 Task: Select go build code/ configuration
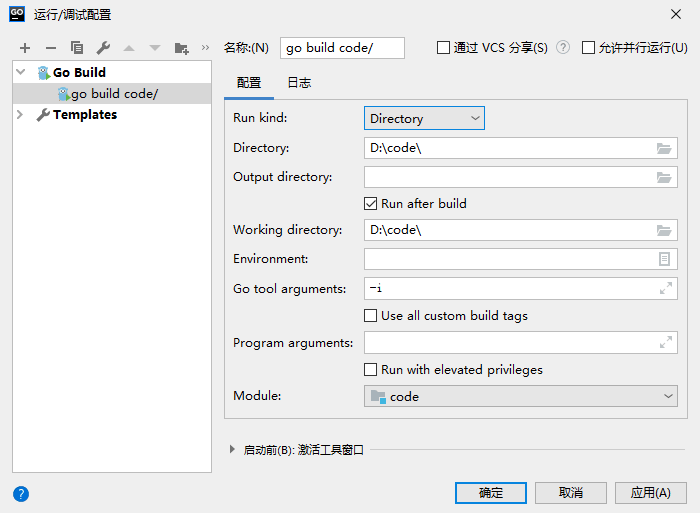point(112,94)
